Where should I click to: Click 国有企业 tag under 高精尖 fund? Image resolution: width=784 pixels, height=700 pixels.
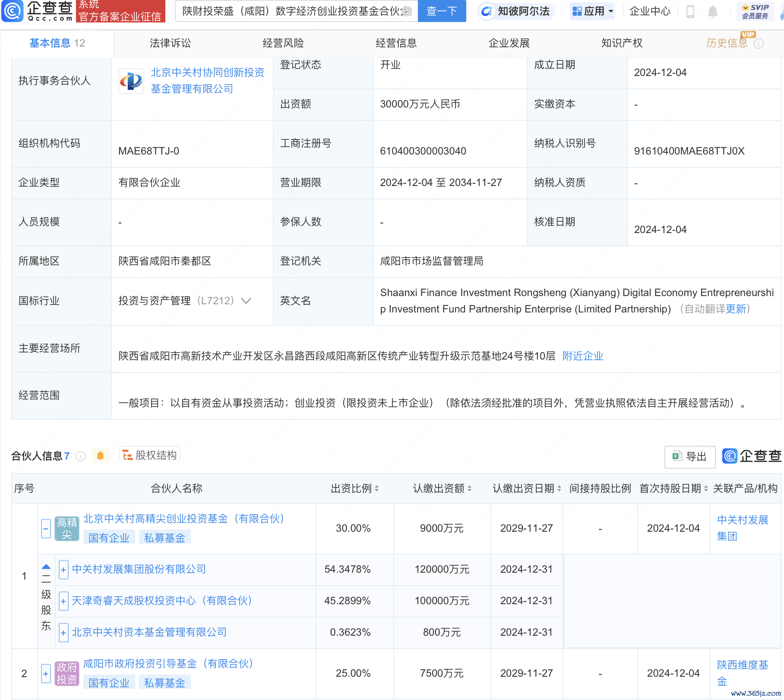[109, 538]
